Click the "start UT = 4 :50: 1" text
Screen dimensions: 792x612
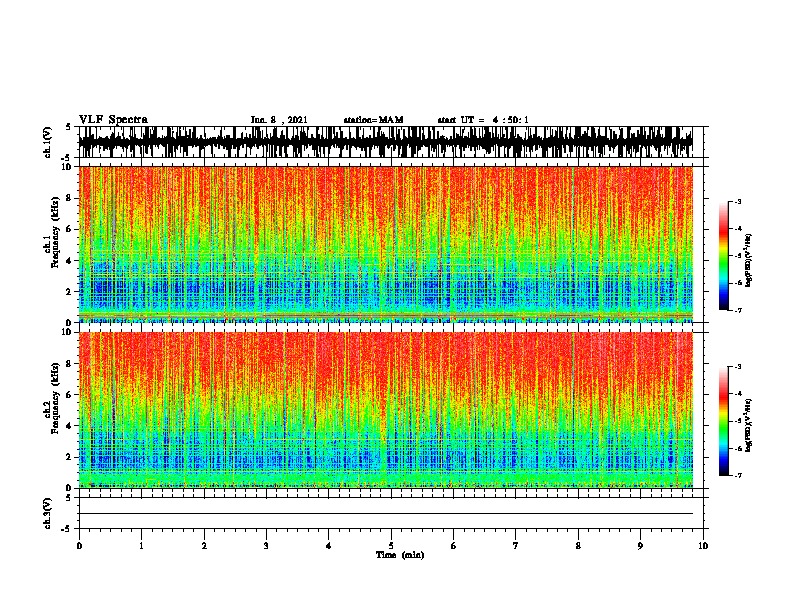point(483,120)
